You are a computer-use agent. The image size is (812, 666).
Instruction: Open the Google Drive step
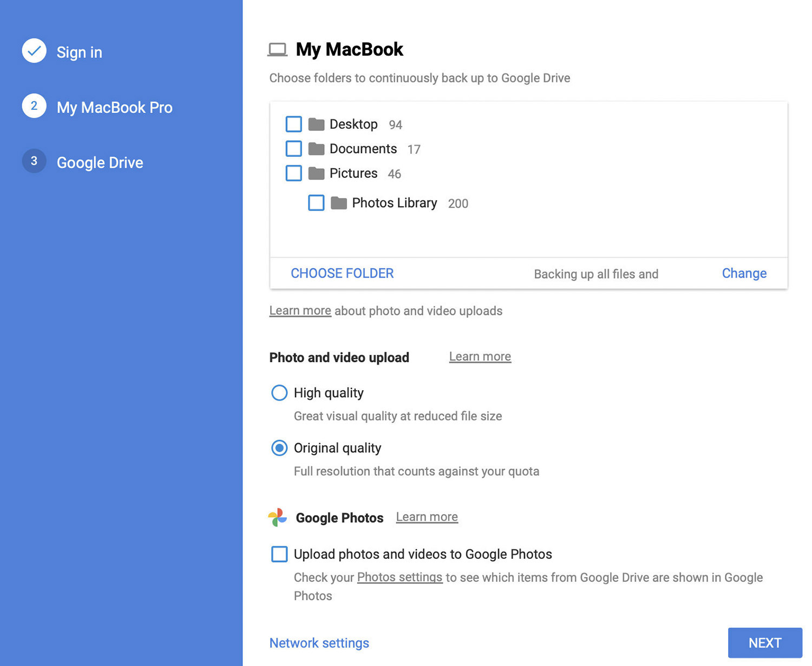tap(100, 162)
